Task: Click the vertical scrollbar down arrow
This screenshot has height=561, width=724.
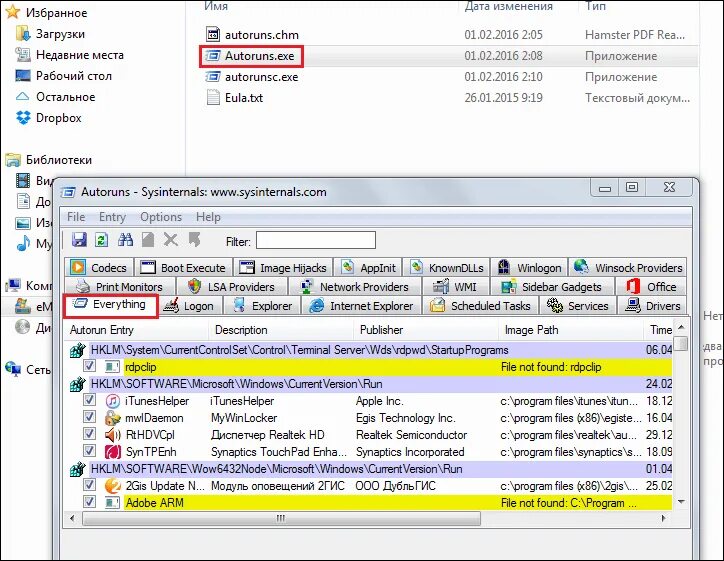Action: [x=681, y=501]
